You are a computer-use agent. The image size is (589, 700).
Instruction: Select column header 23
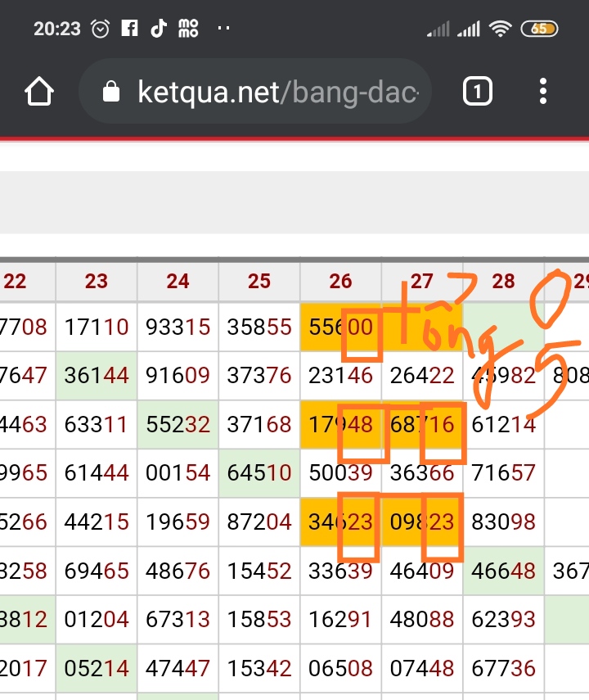pos(97,282)
